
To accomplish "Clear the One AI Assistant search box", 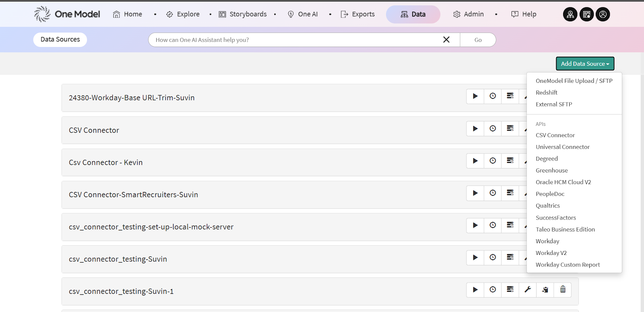I will [x=446, y=39].
